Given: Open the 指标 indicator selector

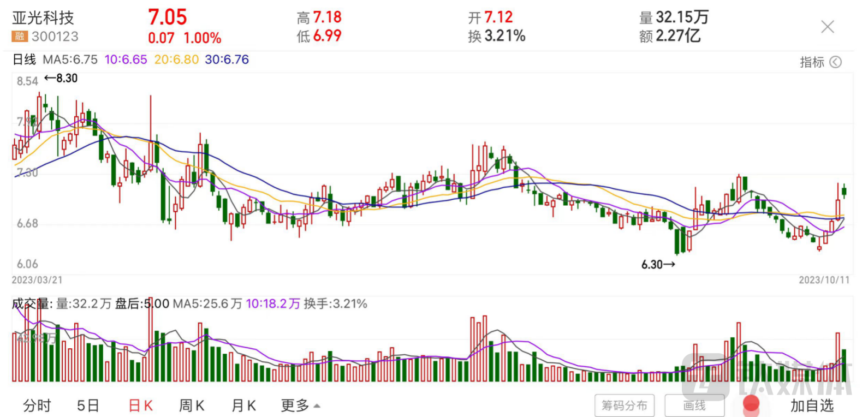Looking at the screenshot, I should [x=812, y=62].
